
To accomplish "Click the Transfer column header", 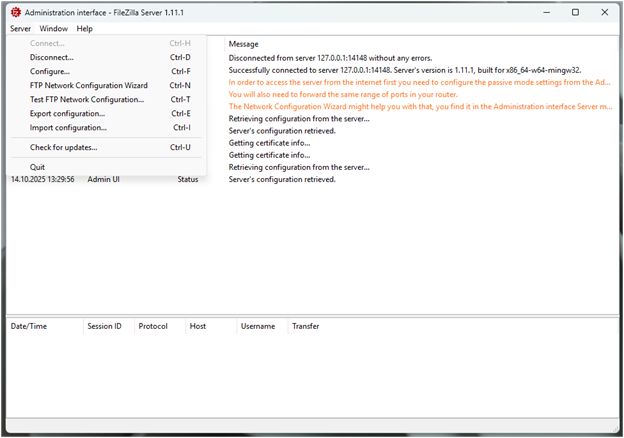I will tap(306, 326).
